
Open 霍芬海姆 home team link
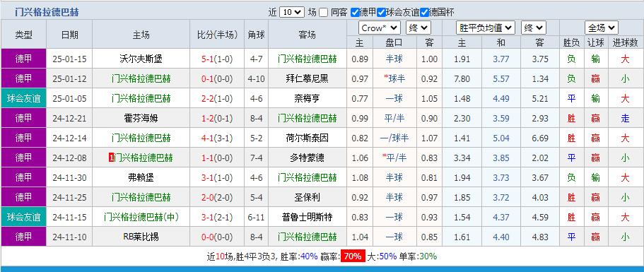pos(141,118)
